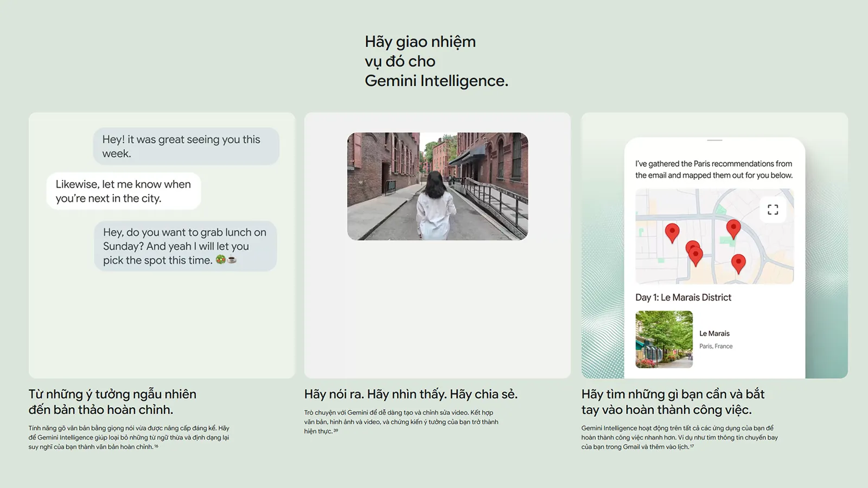The height and width of the screenshot is (488, 868).
Task: Expand the Paris map to fullscreen
Action: click(x=773, y=210)
